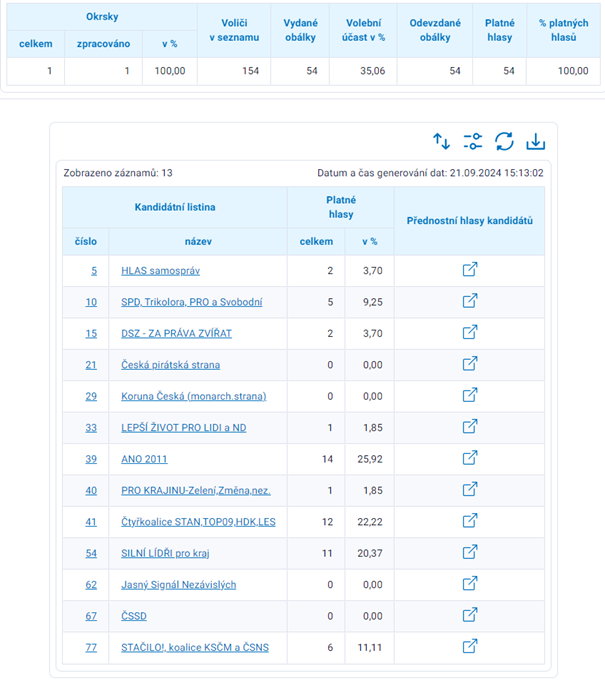Click the Volební účast v % header

coord(363,30)
